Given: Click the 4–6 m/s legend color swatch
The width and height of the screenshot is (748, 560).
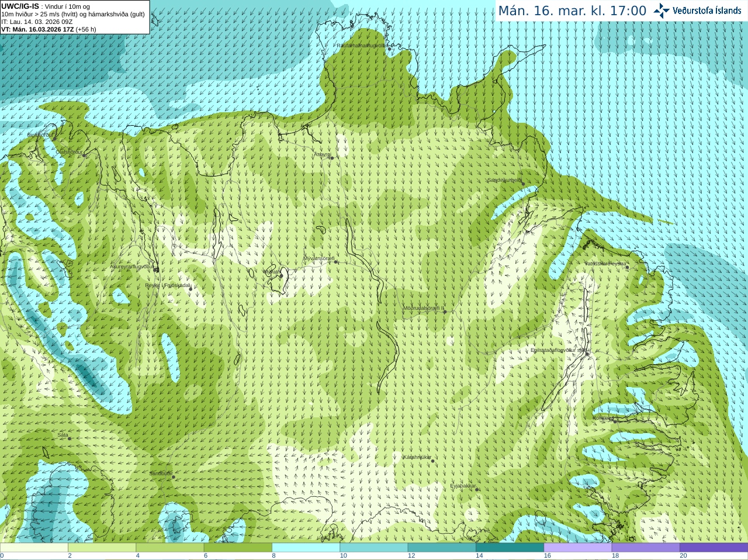Looking at the screenshot, I should [x=169, y=548].
